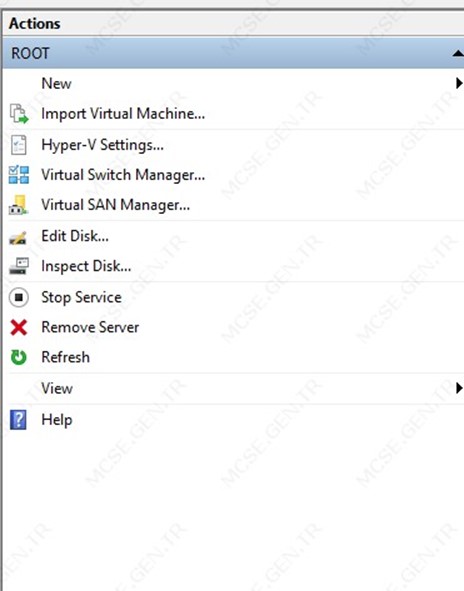Choose Inspect Disk... action text

point(86,266)
